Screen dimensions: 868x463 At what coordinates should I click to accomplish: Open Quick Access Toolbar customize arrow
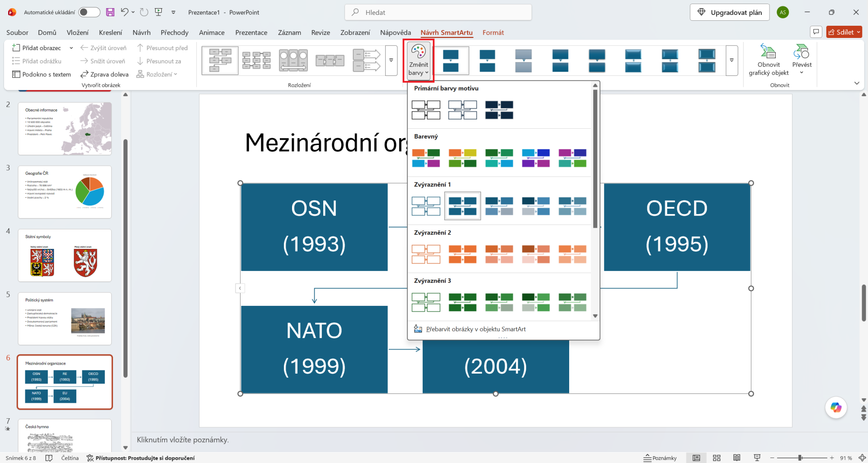[x=174, y=13]
